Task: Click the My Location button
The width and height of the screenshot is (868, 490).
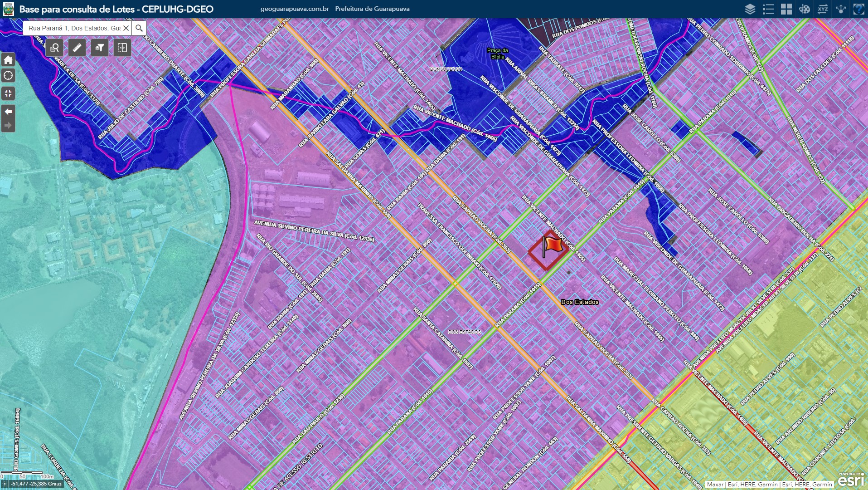Action: 8,75
